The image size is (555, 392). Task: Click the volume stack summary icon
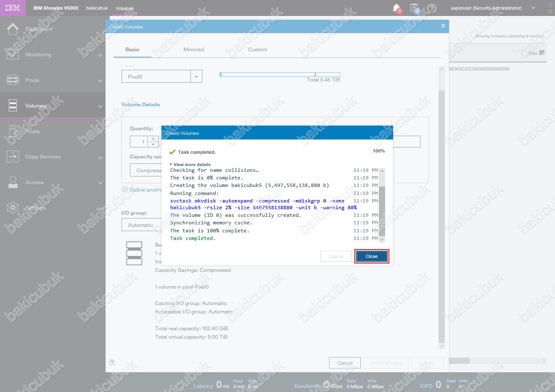[134, 253]
